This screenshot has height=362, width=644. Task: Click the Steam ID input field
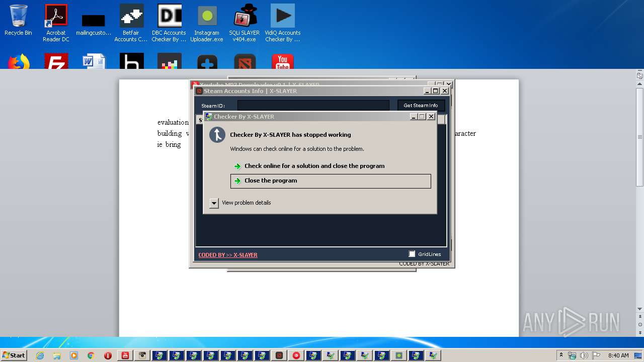(x=313, y=106)
